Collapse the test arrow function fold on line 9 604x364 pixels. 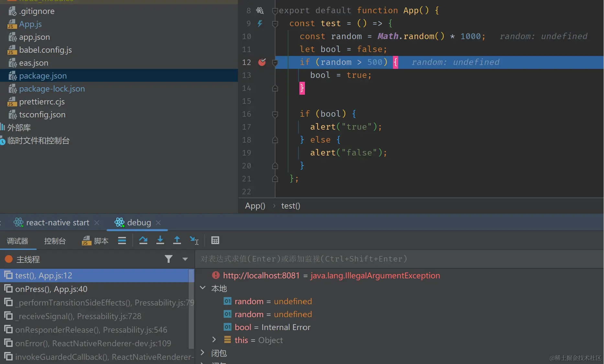(275, 24)
